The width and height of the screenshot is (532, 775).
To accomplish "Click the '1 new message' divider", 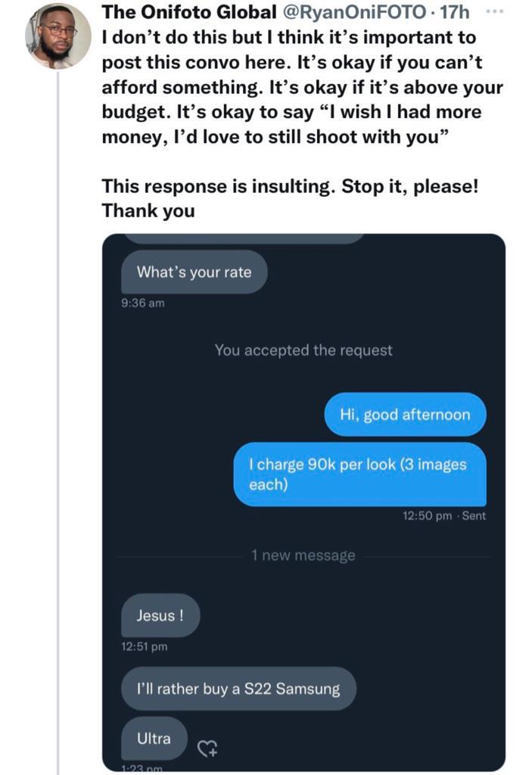I will pos(303,555).
